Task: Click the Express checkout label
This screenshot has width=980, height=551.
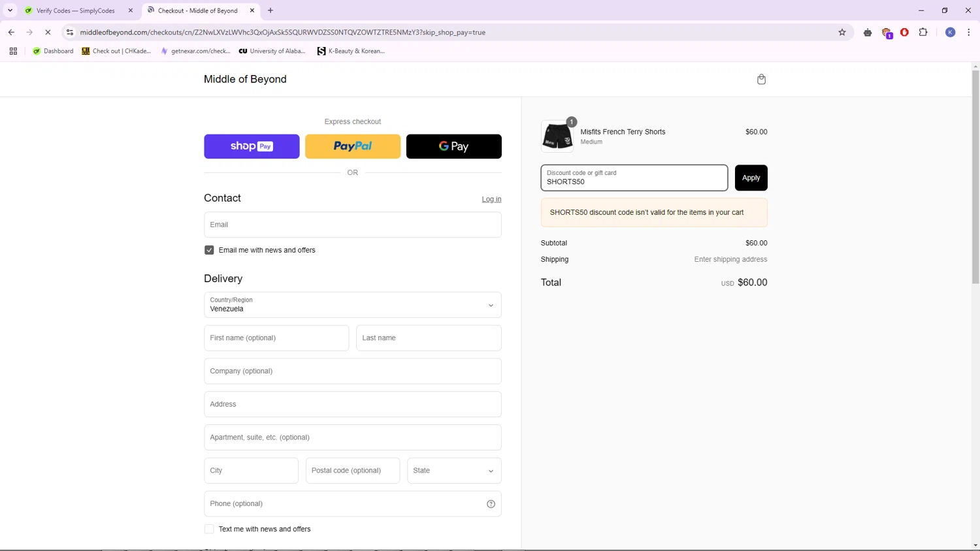Action: click(353, 121)
